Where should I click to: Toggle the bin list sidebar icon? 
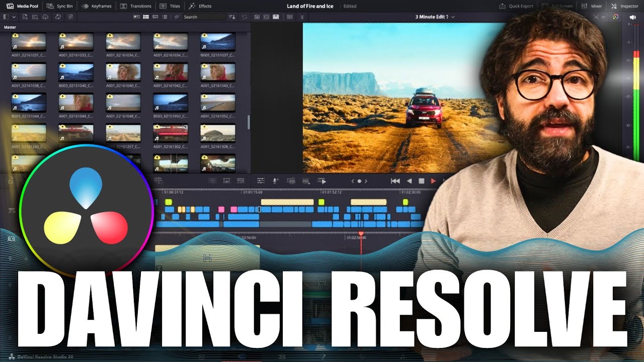point(6,17)
